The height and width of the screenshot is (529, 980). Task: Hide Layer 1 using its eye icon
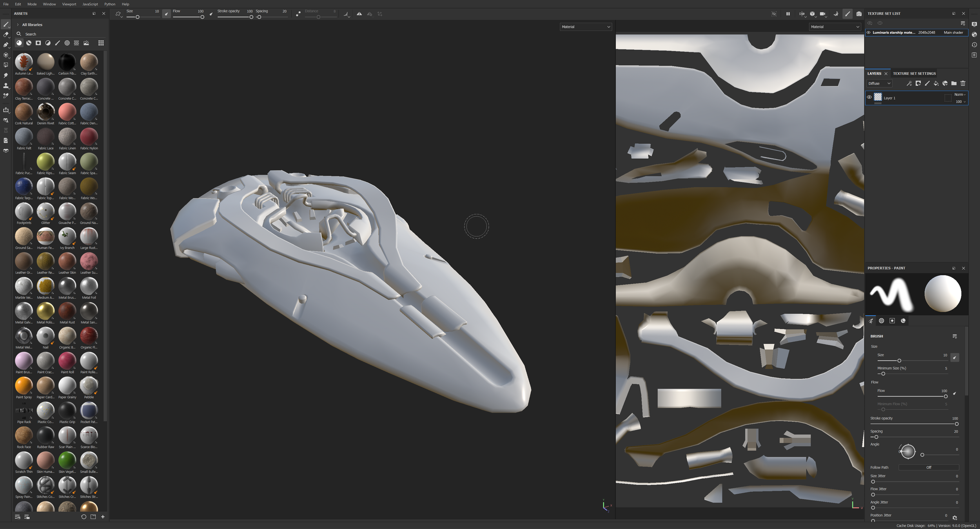pos(869,97)
